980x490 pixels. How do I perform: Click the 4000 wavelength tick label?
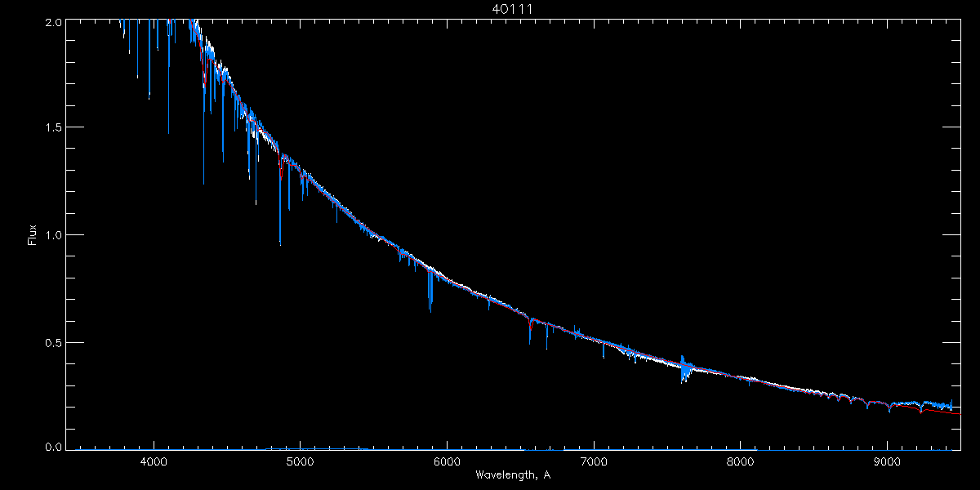pyautogui.click(x=154, y=461)
